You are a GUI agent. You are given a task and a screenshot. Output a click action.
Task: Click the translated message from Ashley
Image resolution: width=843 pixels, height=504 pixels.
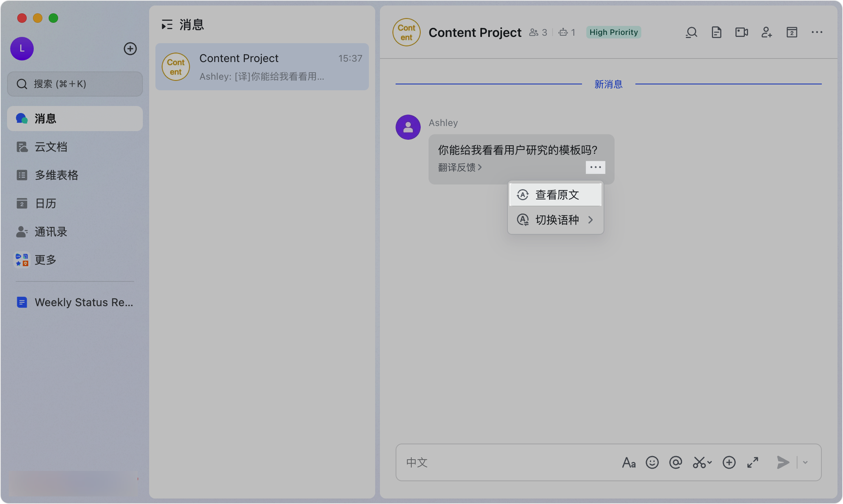pyautogui.click(x=518, y=150)
